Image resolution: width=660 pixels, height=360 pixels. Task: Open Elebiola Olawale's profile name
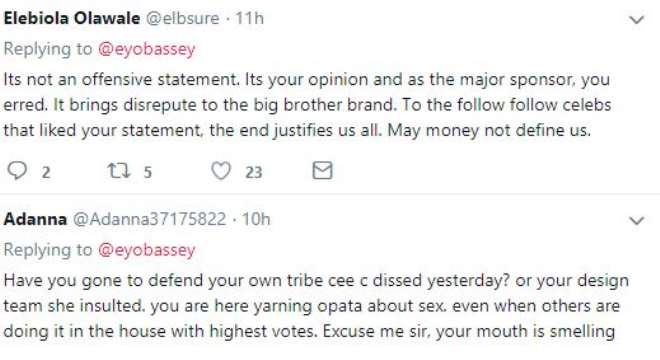point(72,19)
